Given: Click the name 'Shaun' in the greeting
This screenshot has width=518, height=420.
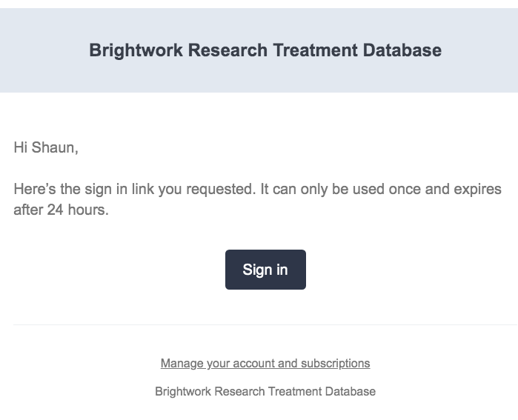Looking at the screenshot, I should click(54, 147).
